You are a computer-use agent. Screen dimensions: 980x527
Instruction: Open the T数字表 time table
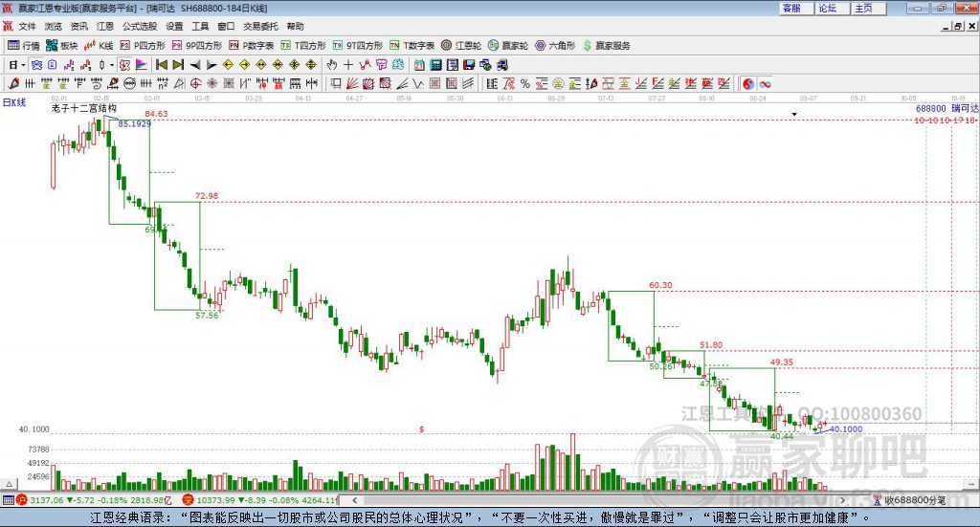click(x=412, y=46)
